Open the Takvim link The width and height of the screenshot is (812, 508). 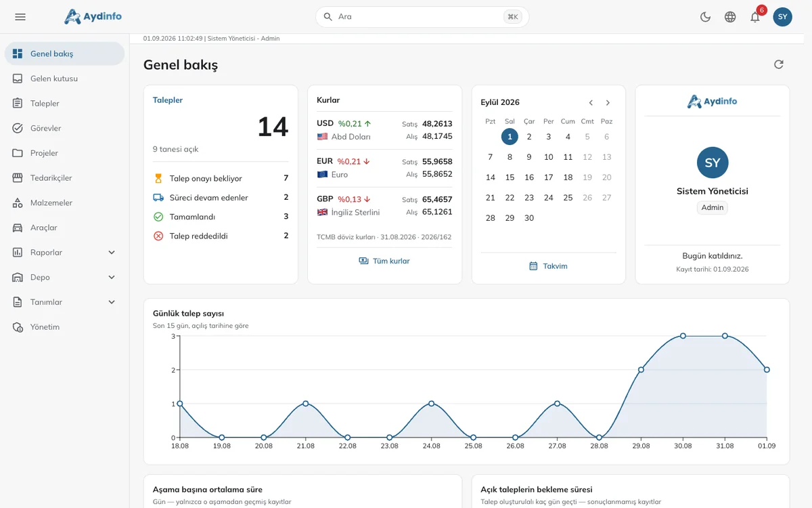pyautogui.click(x=548, y=266)
